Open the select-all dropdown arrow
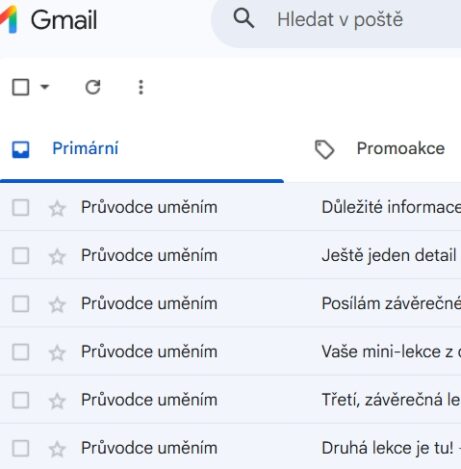This screenshot has width=461, height=469. [45, 87]
